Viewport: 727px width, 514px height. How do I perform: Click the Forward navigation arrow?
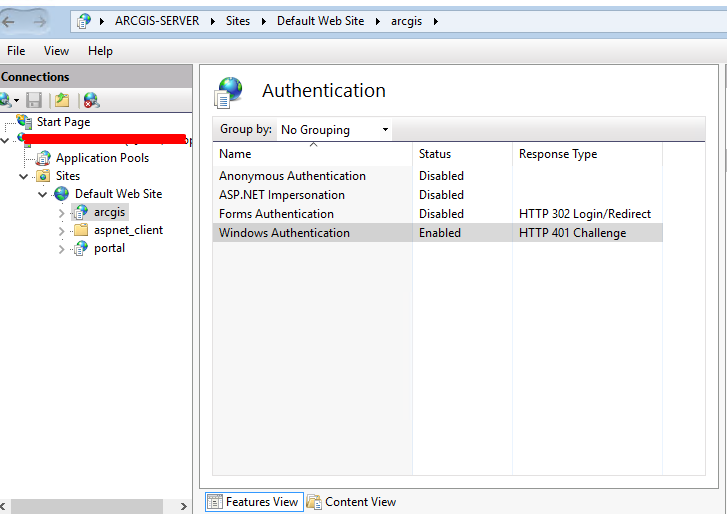[x=40, y=21]
